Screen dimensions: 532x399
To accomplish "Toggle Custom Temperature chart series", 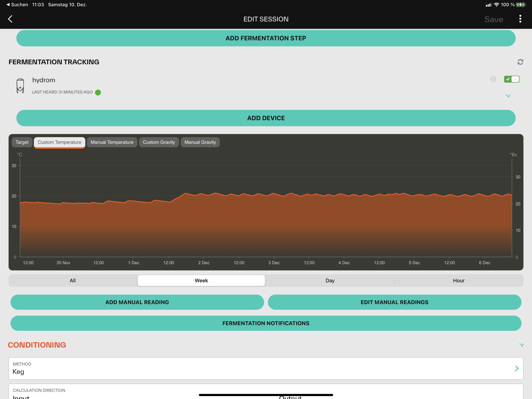I will [x=59, y=142].
